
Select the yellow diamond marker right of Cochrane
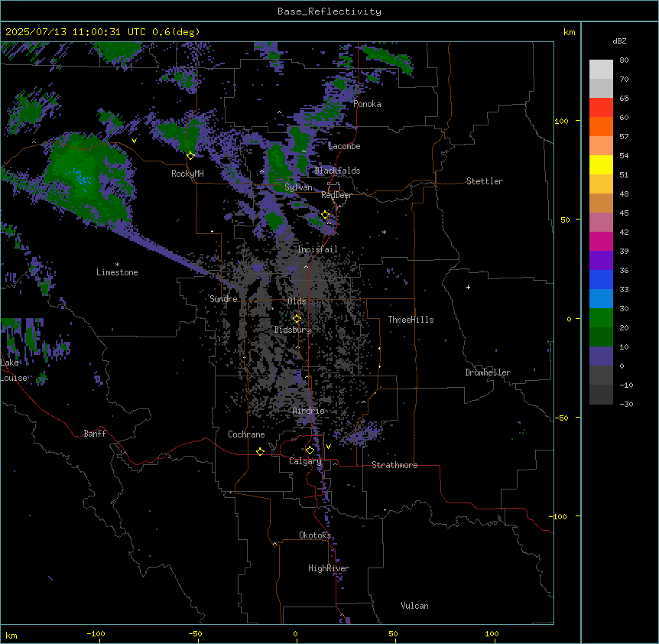(x=260, y=451)
